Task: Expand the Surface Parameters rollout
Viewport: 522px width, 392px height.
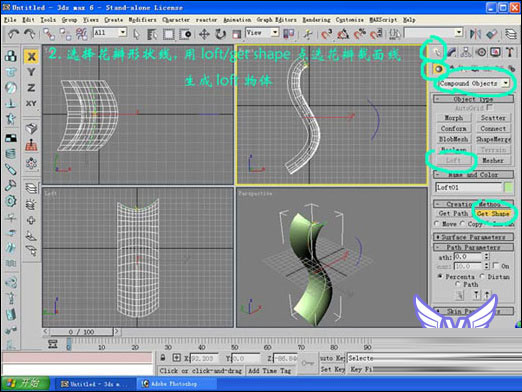Action: click(x=473, y=237)
